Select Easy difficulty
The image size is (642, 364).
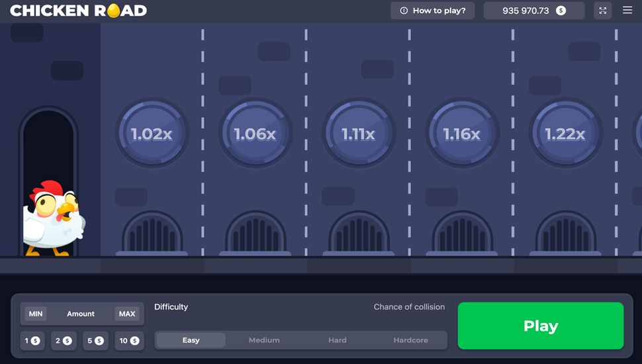(x=191, y=340)
